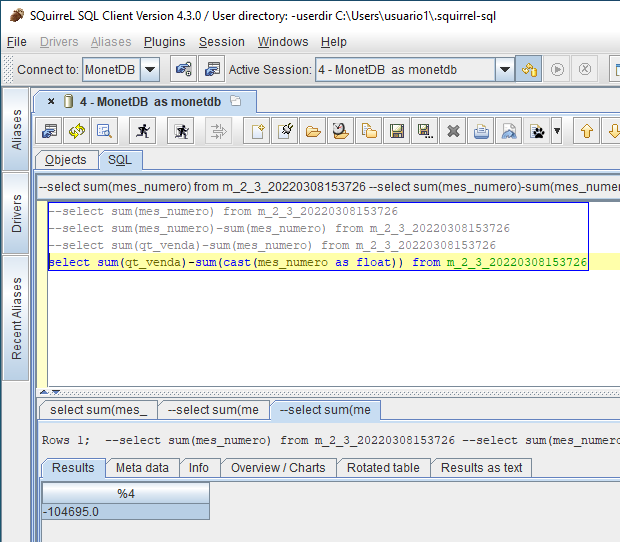Open the Drivers menu
The width and height of the screenshot is (620, 542).
59,42
